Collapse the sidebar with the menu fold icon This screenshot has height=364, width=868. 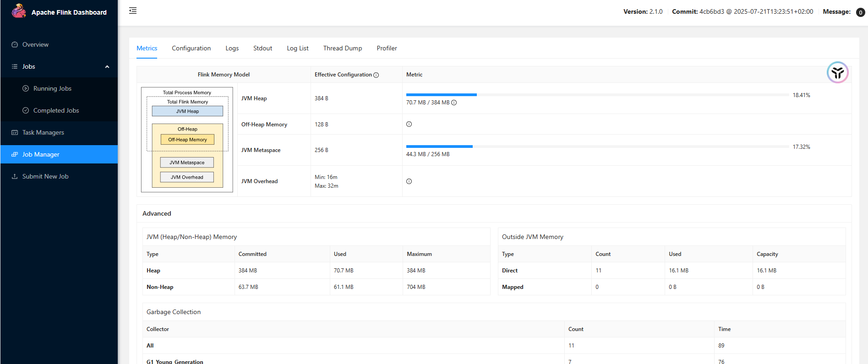point(133,11)
